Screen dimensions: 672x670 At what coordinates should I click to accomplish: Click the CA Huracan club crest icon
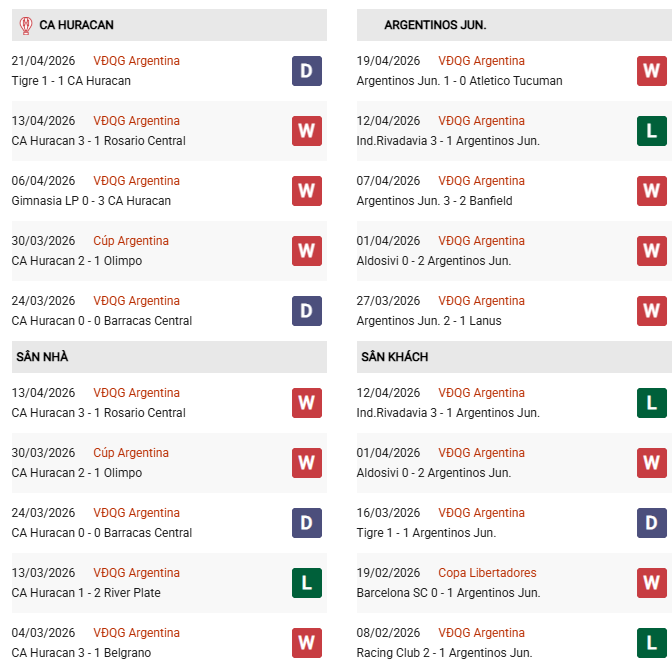(x=25, y=25)
